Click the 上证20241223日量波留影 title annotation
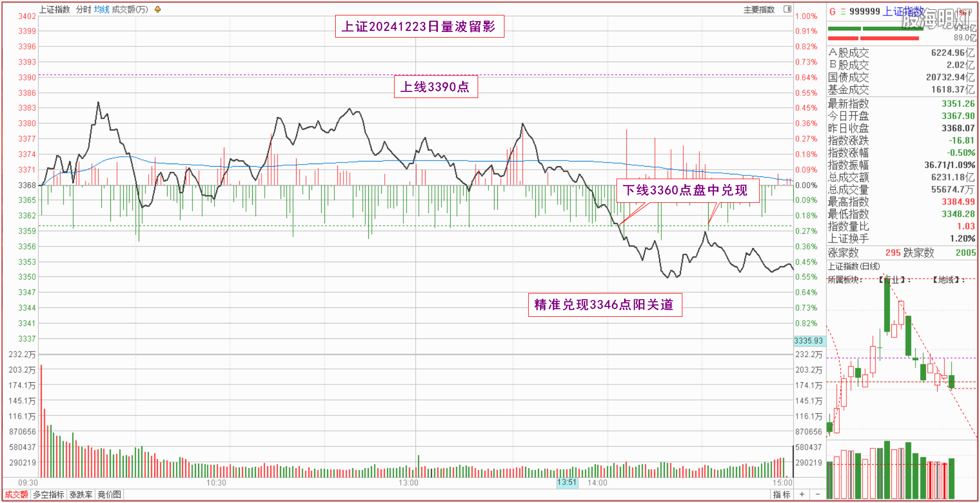This screenshot has width=980, height=503. point(419,26)
